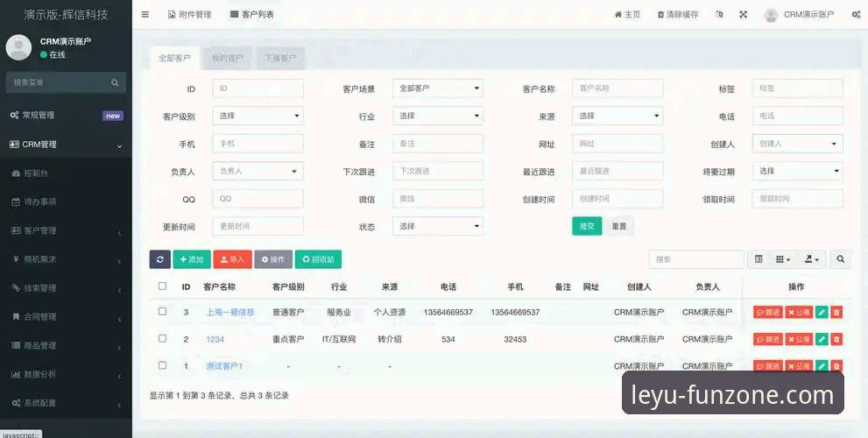Open the 客户场景 dropdown

coord(437,88)
